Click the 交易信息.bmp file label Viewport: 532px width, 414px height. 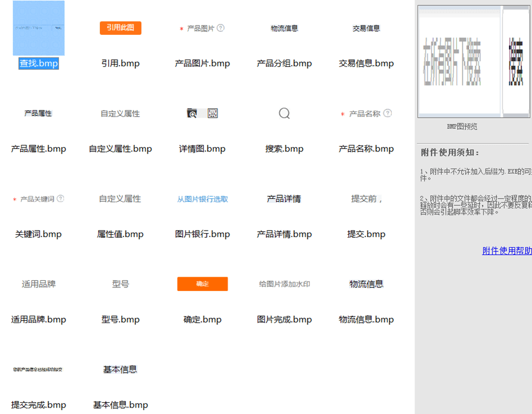pyautogui.click(x=366, y=63)
